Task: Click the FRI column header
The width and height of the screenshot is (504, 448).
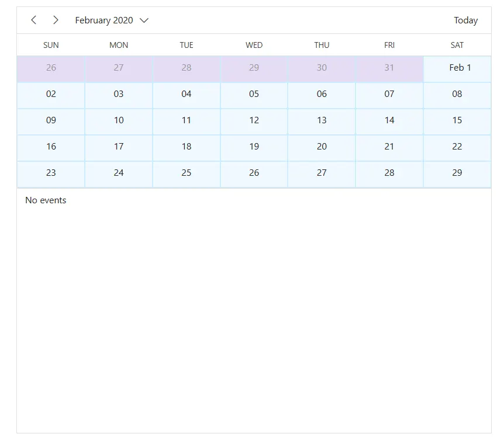Action: (389, 45)
